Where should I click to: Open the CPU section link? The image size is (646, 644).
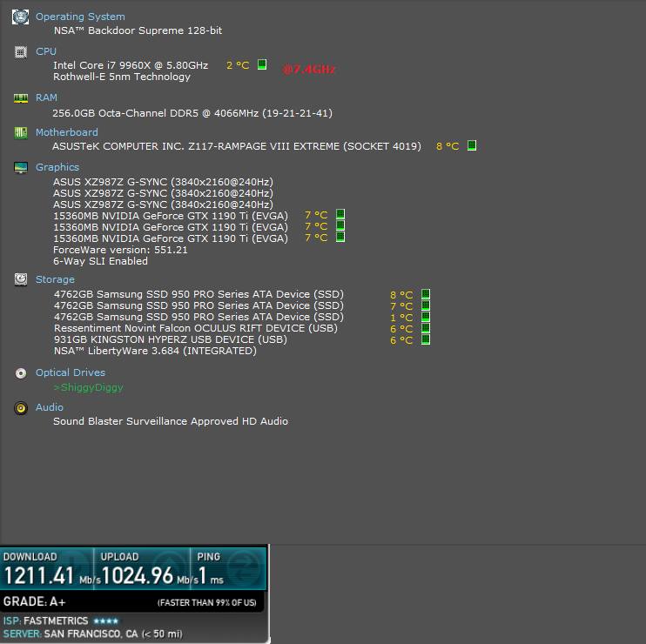[46, 51]
